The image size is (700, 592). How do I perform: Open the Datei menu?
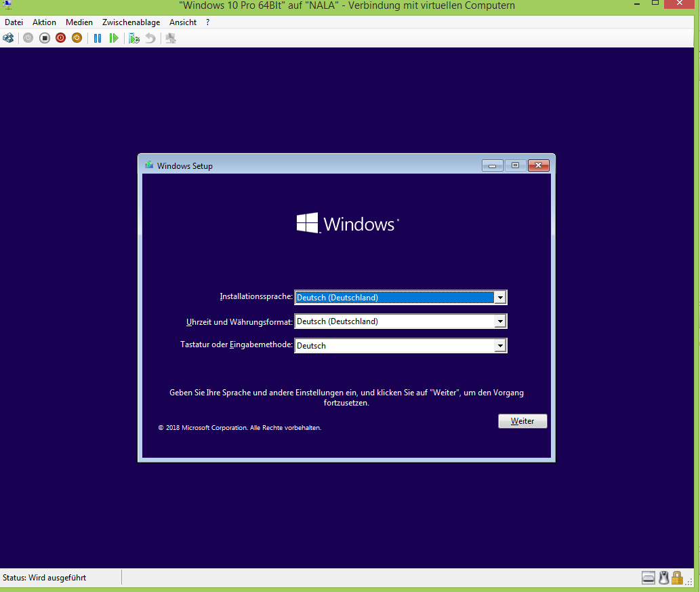coord(14,22)
